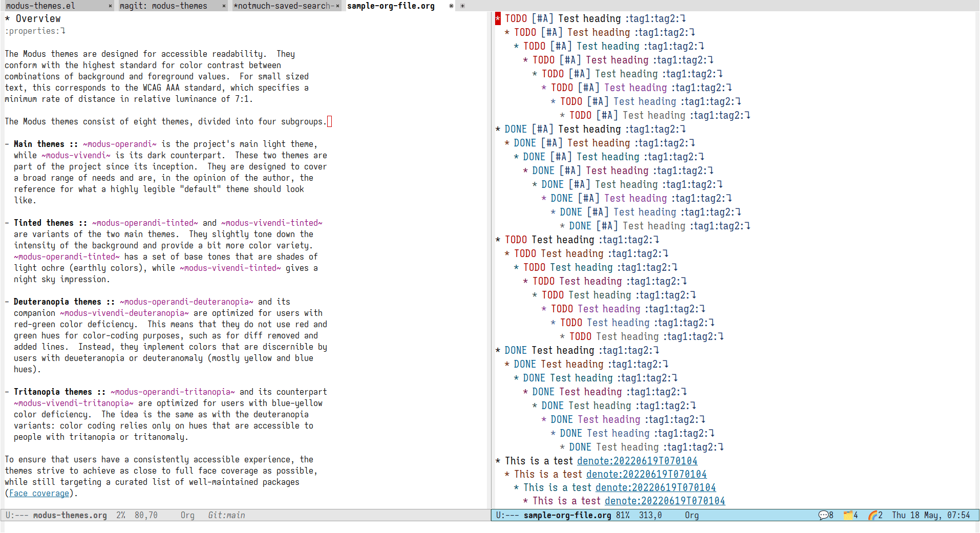This screenshot has width=980, height=533.
Task: Follow the Face coverage link
Action: (39, 493)
